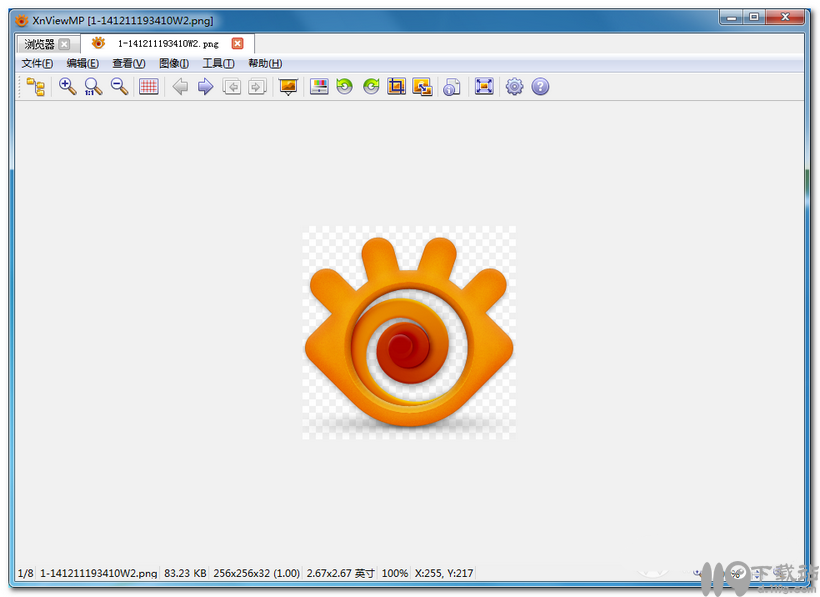This screenshot has height=597, width=820.
Task: Click XnViewMP title bar app icon
Action: coord(21,21)
